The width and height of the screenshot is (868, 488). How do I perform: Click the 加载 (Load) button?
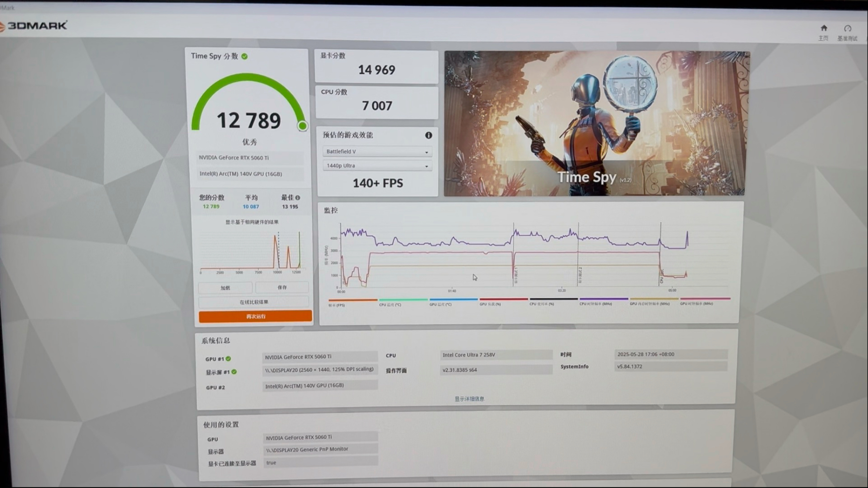pos(226,288)
